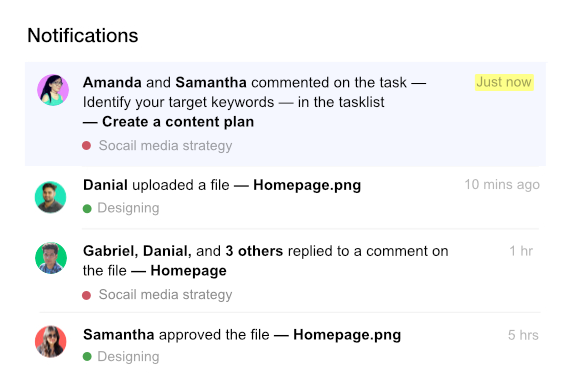Viewport: 570px width, 390px height.
Task: Click the red dot beside the first Socail media strategy
Action: 87,146
